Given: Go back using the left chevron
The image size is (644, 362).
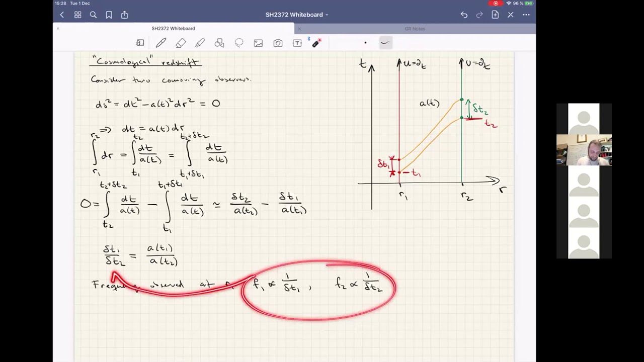Looking at the screenshot, I should pos(62,15).
